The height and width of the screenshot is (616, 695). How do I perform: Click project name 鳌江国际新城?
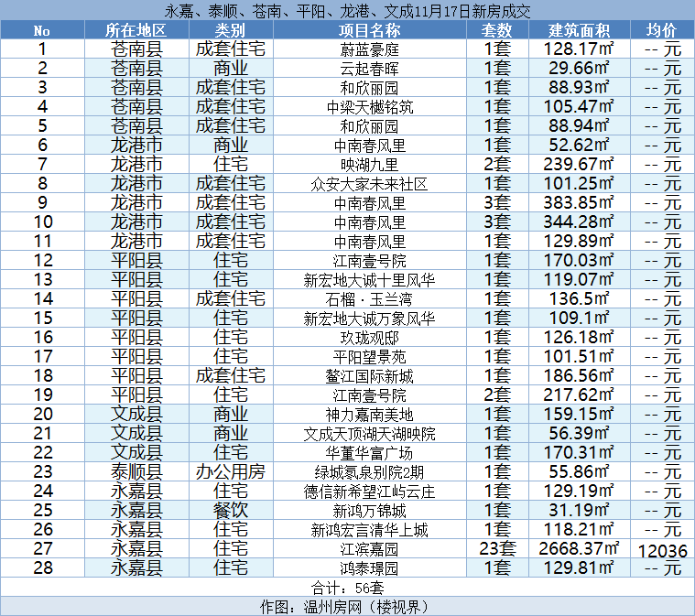[x=369, y=376]
